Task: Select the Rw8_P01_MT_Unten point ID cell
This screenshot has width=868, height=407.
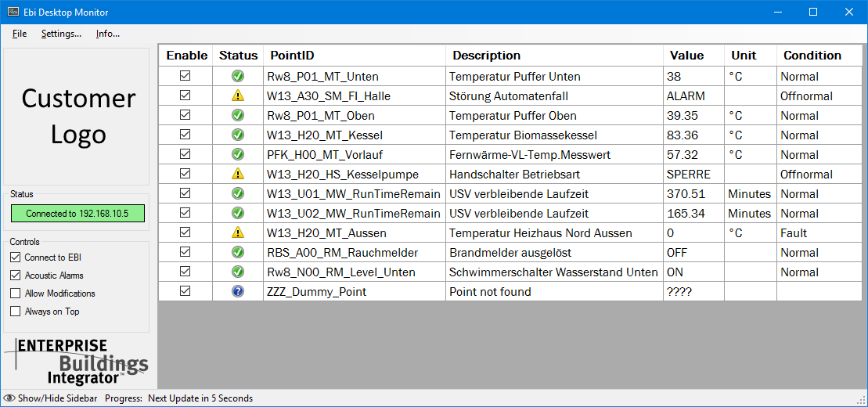Action: point(355,77)
